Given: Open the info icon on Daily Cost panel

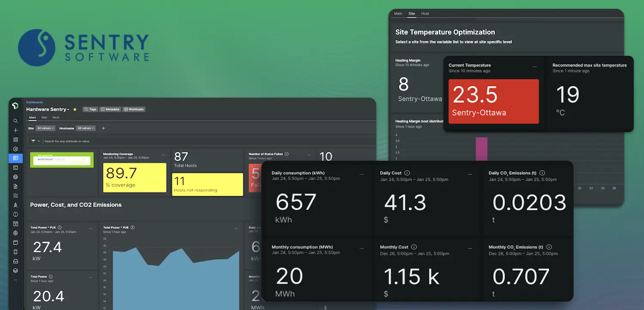Looking at the screenshot, I should tap(407, 173).
